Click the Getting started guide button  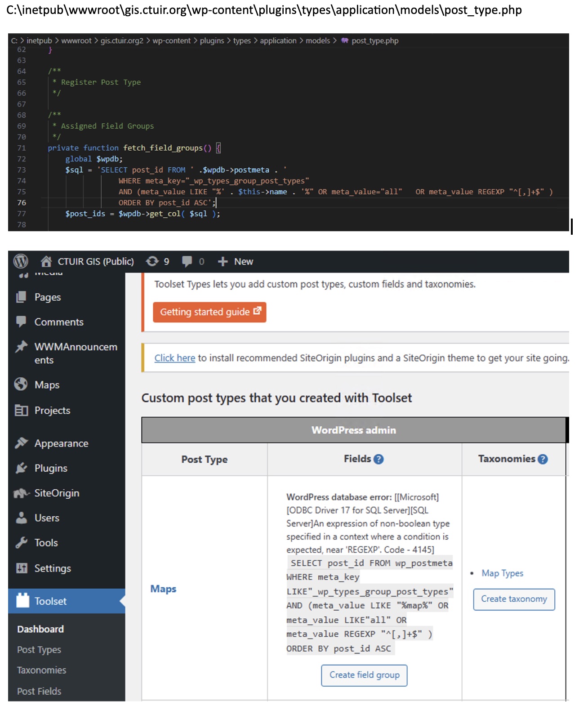tap(209, 312)
